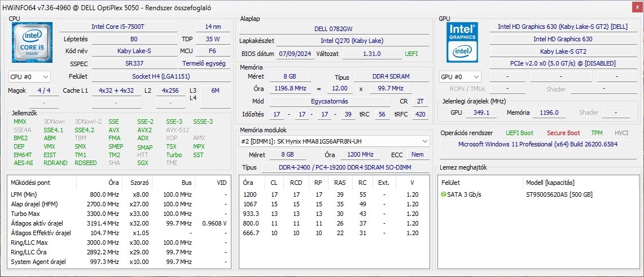Click the Egycsatornás memory mode field
Image resolution: width=644 pixels, height=277 pixels.
tap(330, 101)
